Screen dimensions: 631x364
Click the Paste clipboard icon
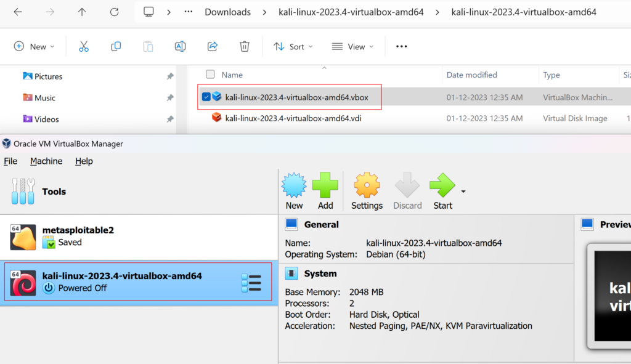[148, 47]
